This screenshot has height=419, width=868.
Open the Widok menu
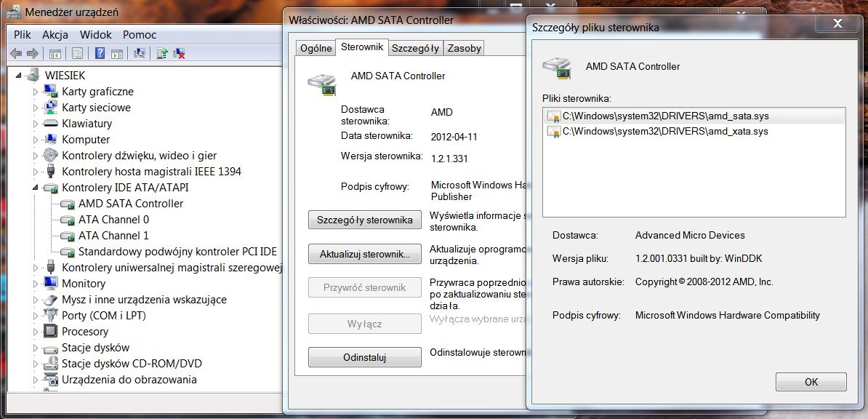pyautogui.click(x=96, y=34)
